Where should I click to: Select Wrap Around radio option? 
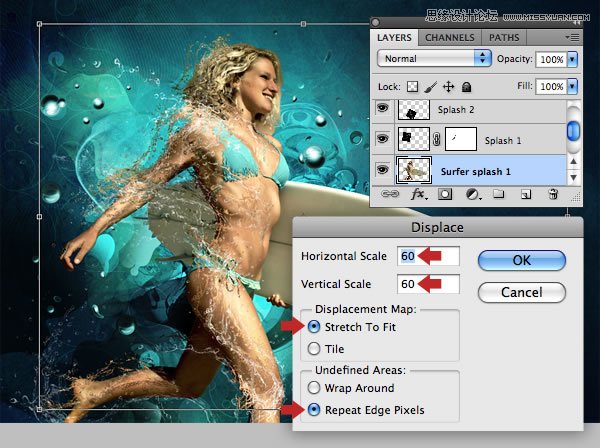(x=314, y=388)
